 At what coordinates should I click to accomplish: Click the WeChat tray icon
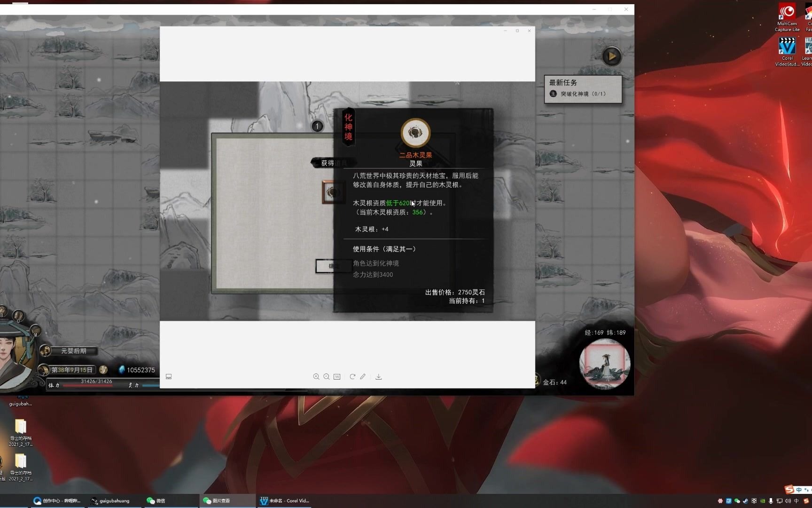click(x=737, y=501)
